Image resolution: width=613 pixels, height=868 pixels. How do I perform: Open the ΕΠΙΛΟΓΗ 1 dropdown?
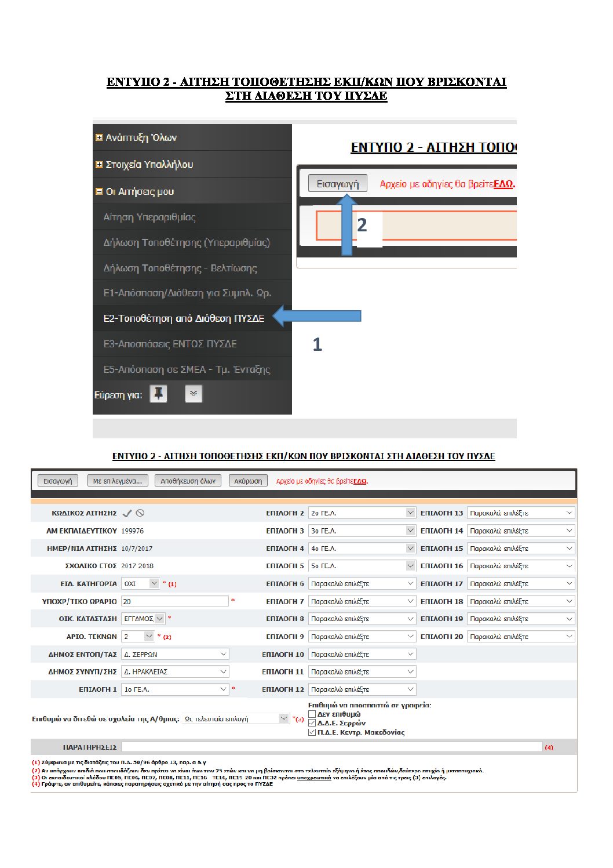[175, 689]
